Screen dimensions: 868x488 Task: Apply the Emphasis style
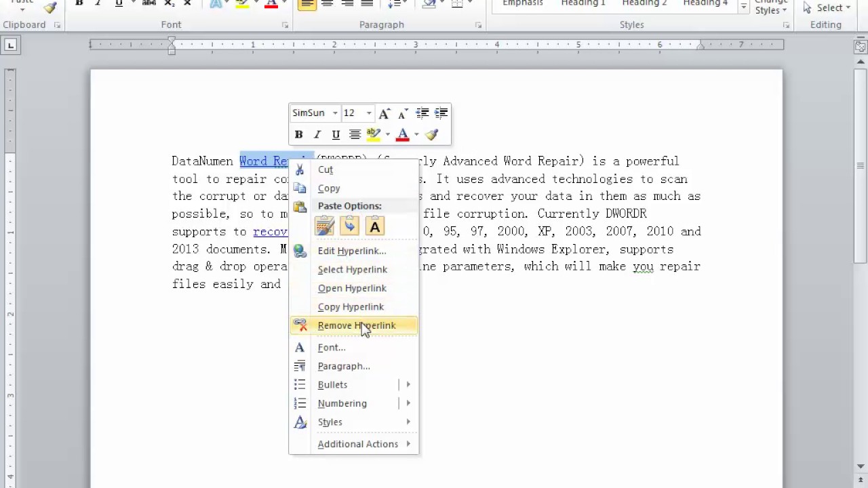[523, 3]
